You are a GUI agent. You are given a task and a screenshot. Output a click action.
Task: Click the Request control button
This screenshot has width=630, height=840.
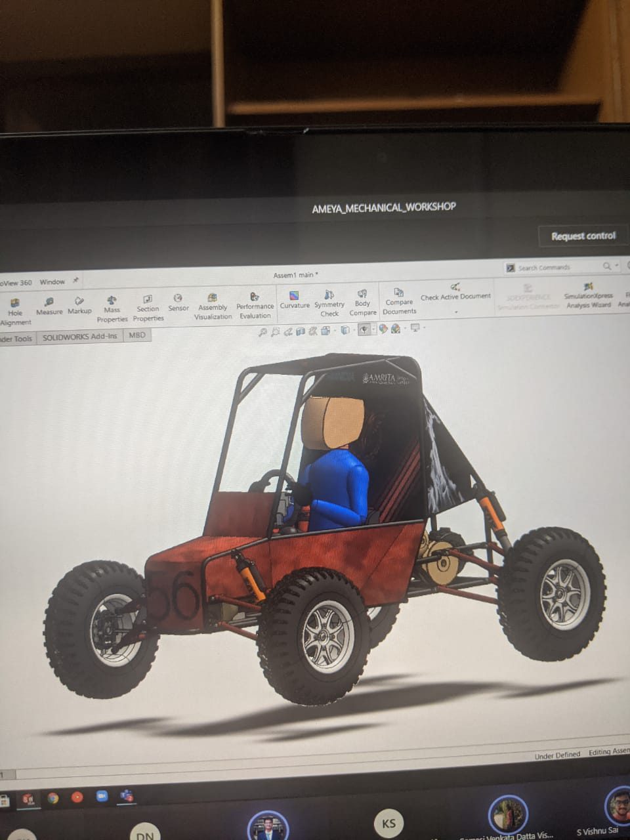coord(583,236)
